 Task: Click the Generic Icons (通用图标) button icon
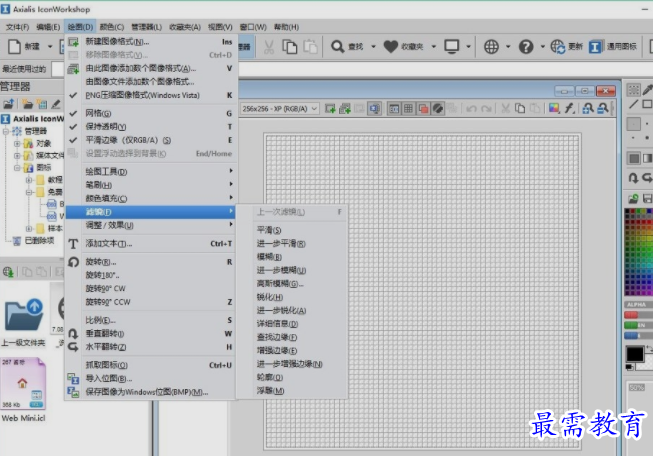(x=595, y=46)
